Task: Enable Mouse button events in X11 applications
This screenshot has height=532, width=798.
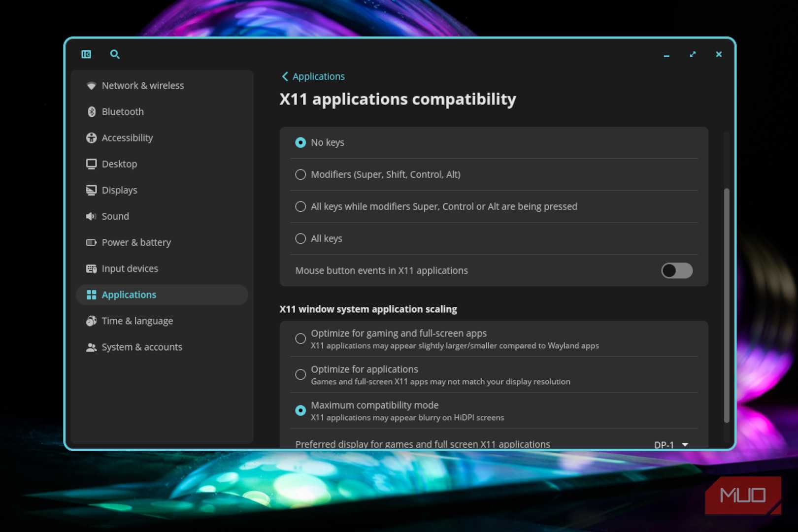Action: [x=677, y=270]
